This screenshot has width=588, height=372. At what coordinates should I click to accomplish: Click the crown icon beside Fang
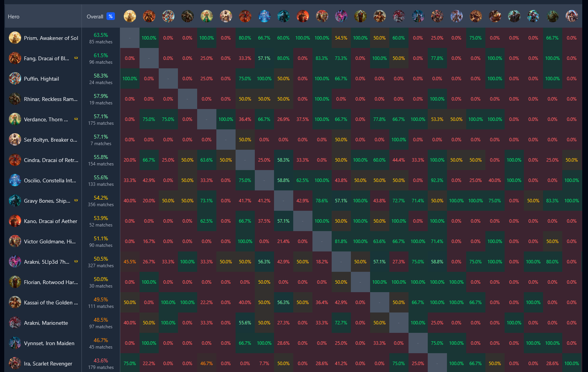[x=76, y=58]
